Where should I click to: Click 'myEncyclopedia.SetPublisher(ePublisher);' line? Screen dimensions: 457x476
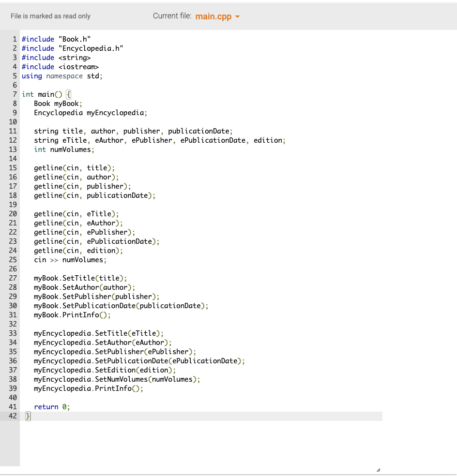click(x=115, y=352)
